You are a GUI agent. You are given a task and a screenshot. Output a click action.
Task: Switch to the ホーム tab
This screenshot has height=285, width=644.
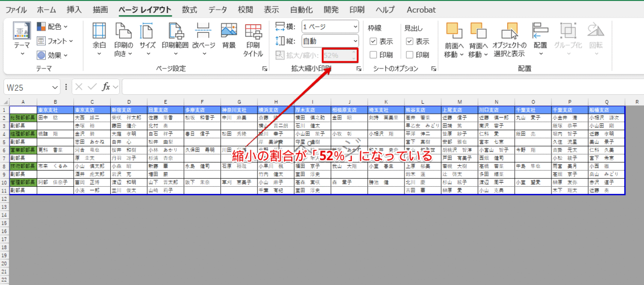47,9
